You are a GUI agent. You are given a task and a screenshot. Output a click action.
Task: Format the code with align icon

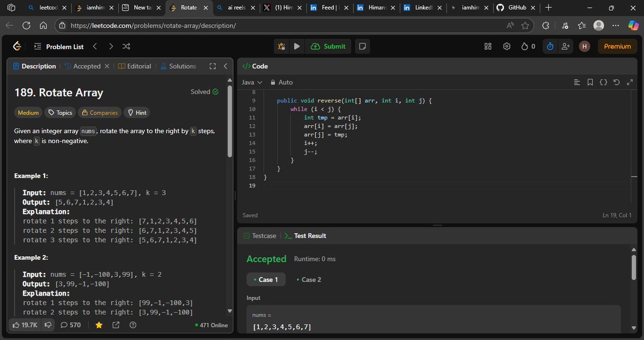(577, 82)
